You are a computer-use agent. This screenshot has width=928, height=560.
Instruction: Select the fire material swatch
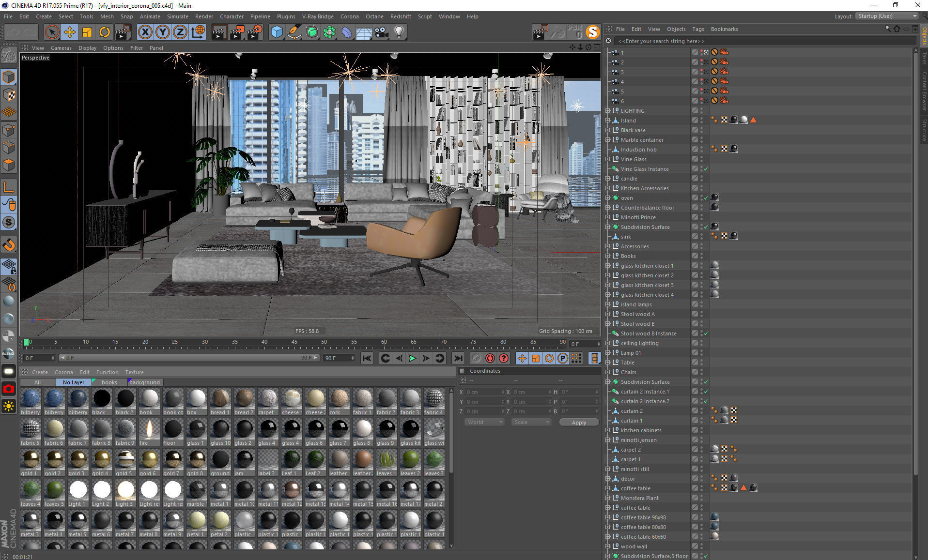(x=149, y=432)
